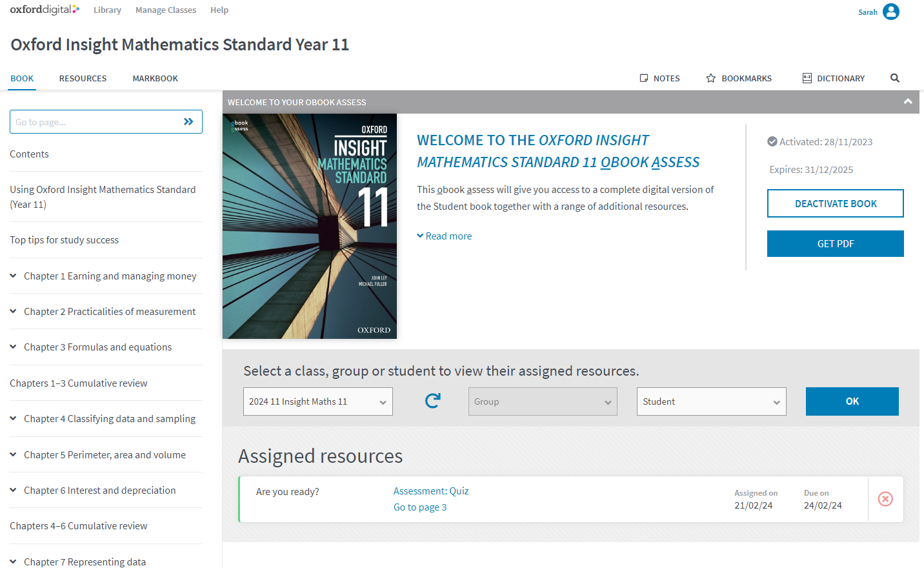Viewport: 924px width, 568px height.
Task: Submit page number with double-arrow icon
Action: (x=188, y=121)
